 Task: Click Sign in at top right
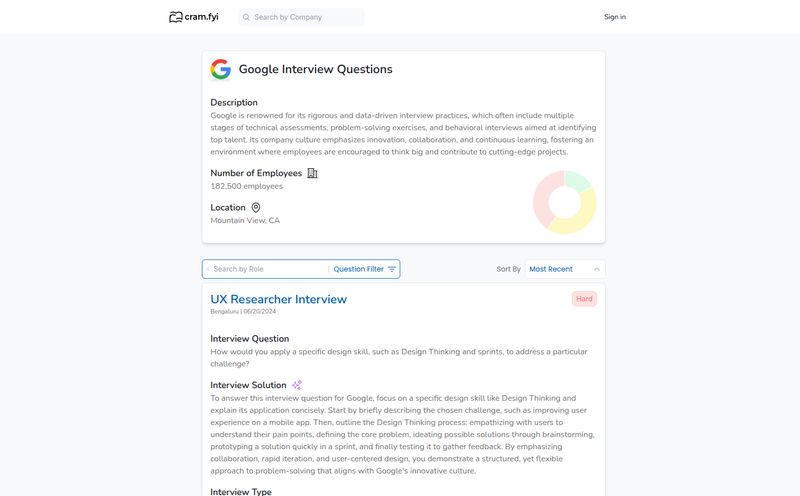click(x=615, y=17)
